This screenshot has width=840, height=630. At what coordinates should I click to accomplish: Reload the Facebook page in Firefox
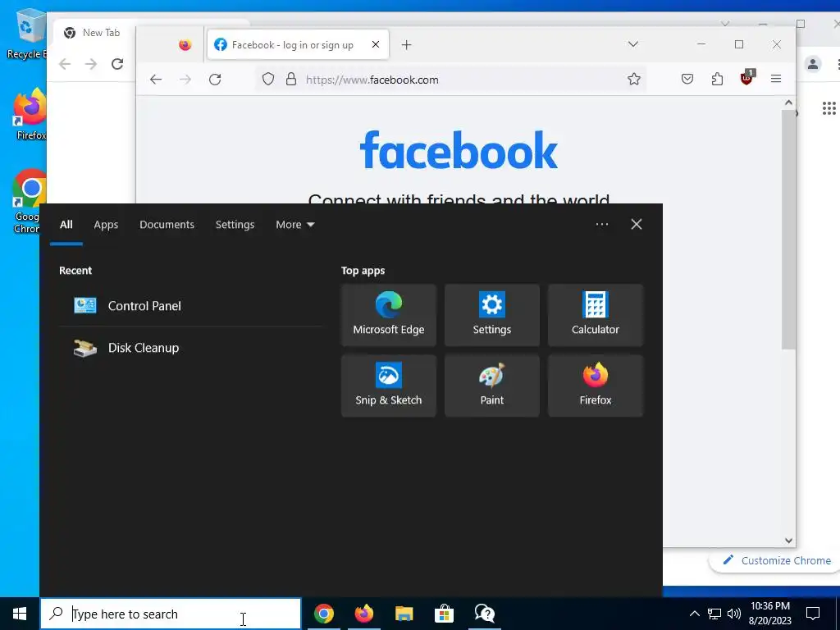point(215,80)
